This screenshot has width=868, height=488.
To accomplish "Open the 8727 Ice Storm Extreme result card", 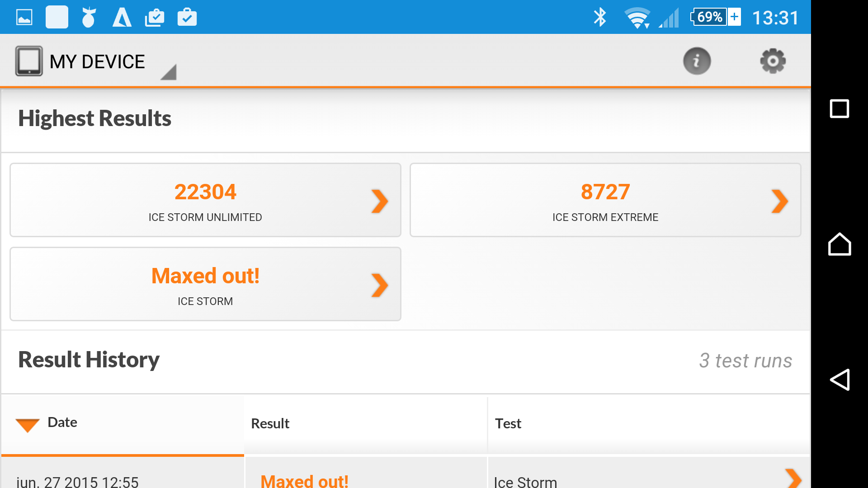I will [605, 200].
